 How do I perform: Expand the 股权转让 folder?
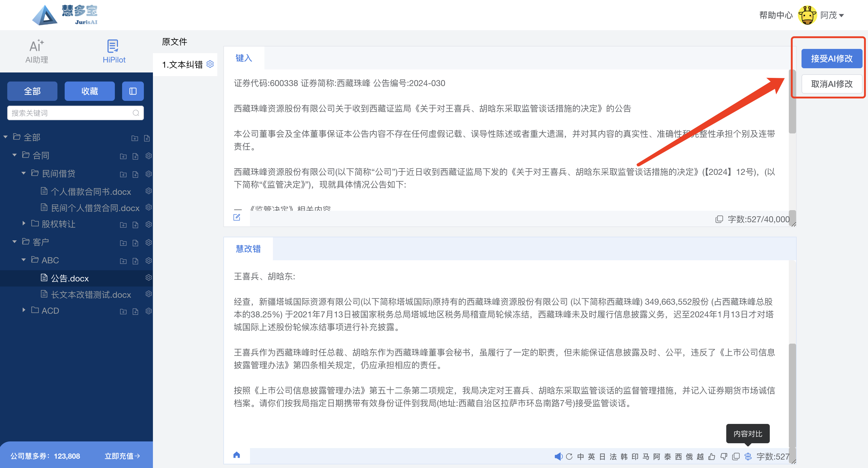coord(24,223)
